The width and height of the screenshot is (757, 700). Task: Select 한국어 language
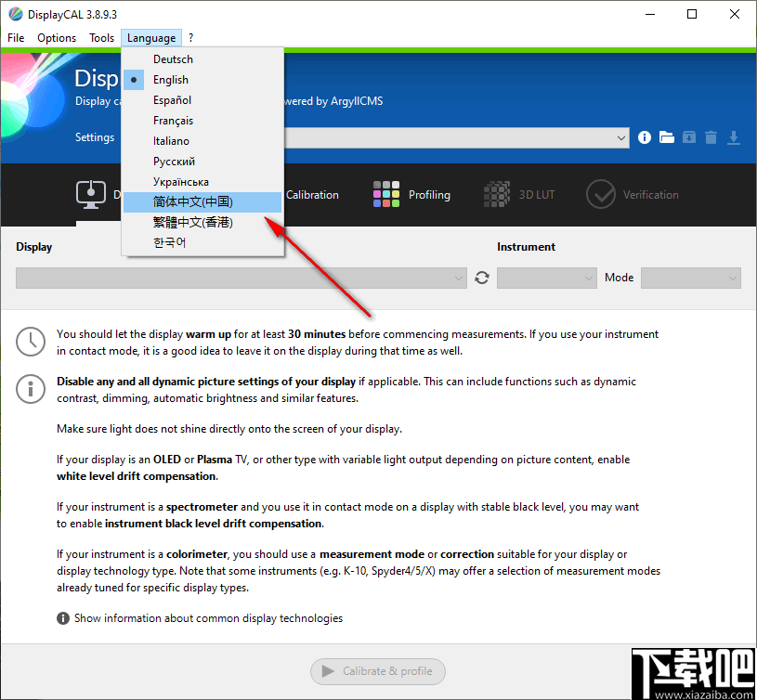[x=202, y=242]
